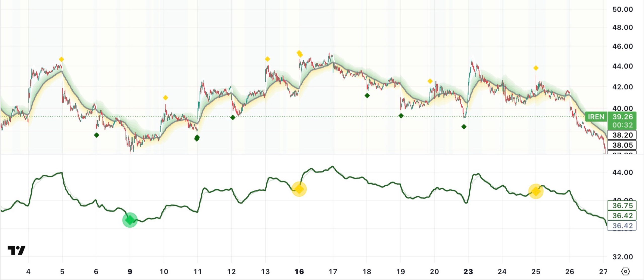The image size is (644, 280).
Task: Select the yellow diamond above day 10 spike
Action: [165, 98]
